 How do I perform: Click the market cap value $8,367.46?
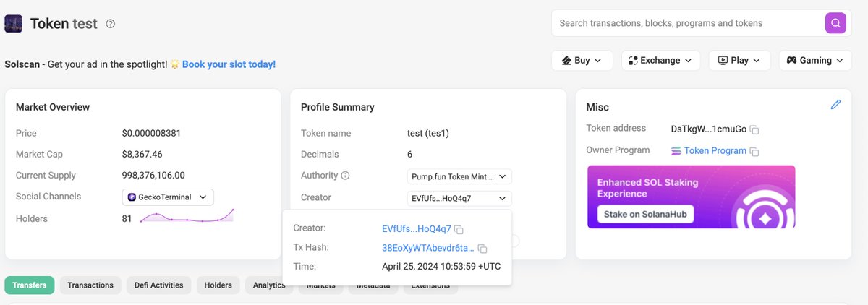142,155
